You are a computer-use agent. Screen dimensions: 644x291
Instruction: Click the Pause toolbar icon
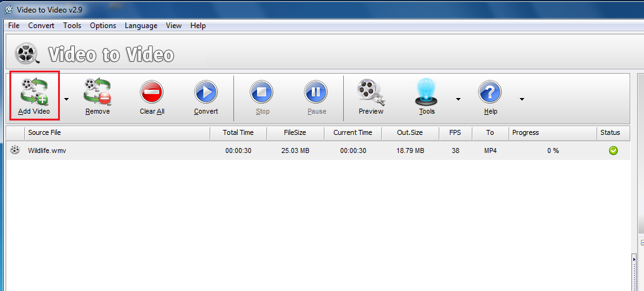point(316,92)
